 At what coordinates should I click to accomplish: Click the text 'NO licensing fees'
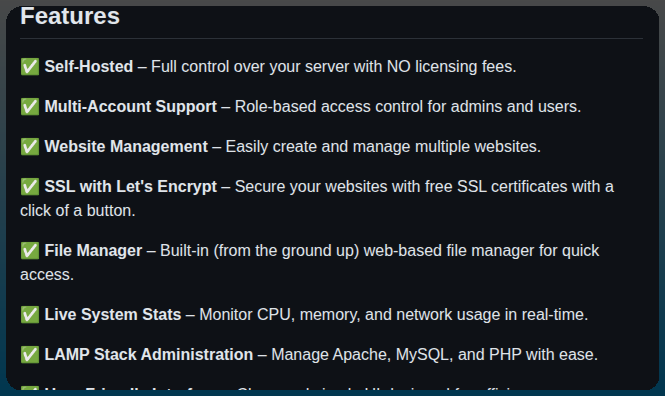[451, 67]
